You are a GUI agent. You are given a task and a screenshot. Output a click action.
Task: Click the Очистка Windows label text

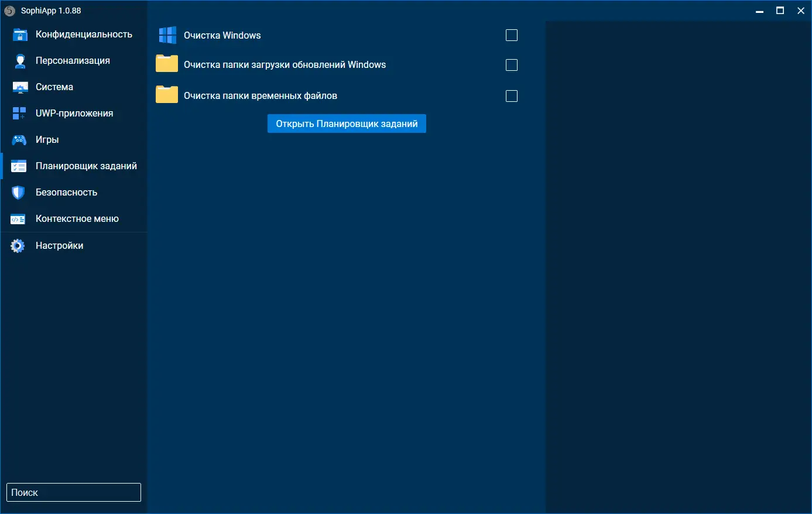click(222, 35)
